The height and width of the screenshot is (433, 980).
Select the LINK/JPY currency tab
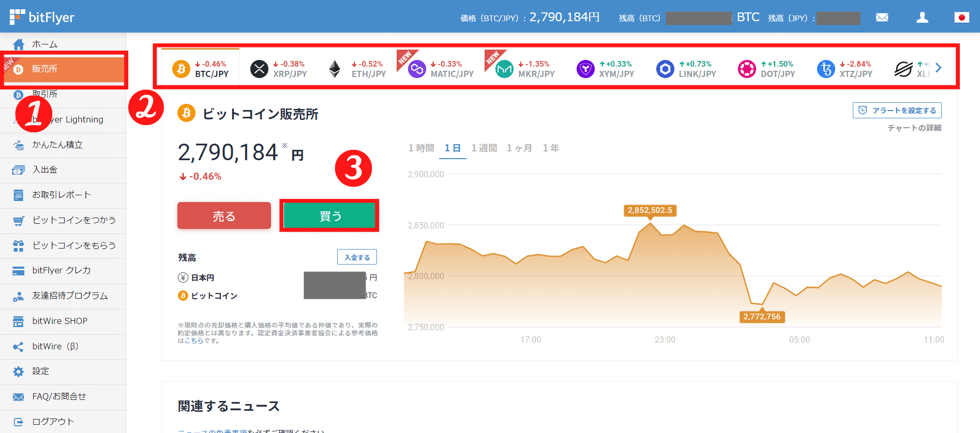pyautogui.click(x=686, y=69)
